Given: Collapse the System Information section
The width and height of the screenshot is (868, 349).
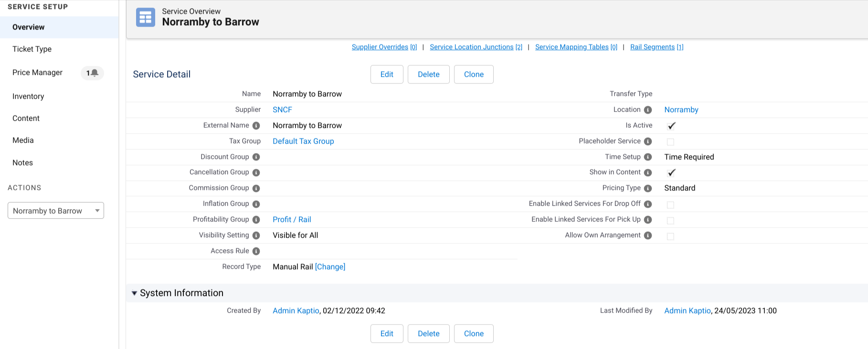Looking at the screenshot, I should [x=135, y=293].
